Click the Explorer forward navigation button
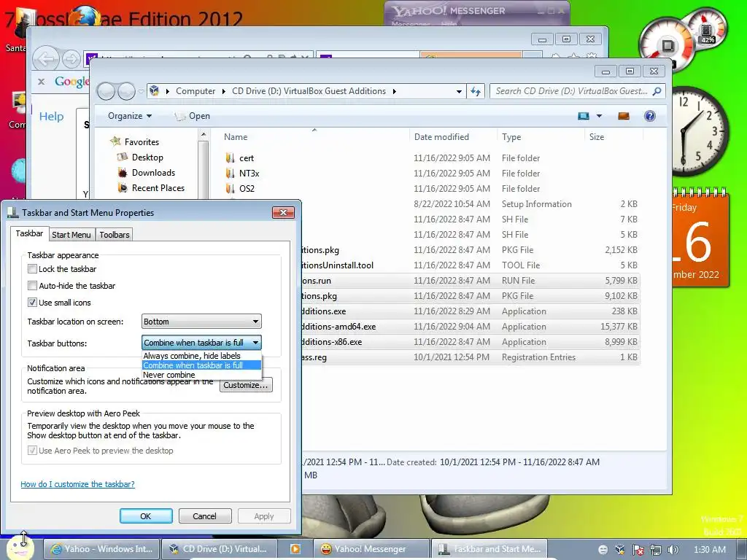Screen dimensions: 747x560 click(126, 91)
